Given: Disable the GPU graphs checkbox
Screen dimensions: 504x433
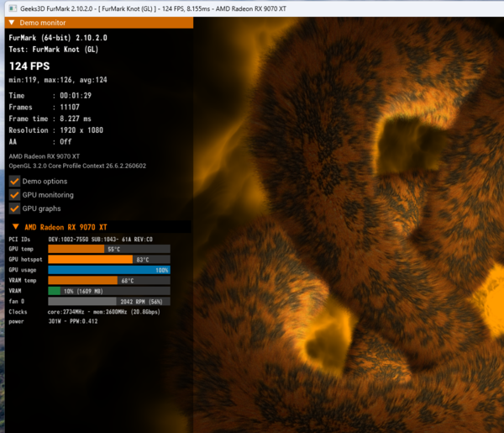Looking at the screenshot, I should [14, 209].
